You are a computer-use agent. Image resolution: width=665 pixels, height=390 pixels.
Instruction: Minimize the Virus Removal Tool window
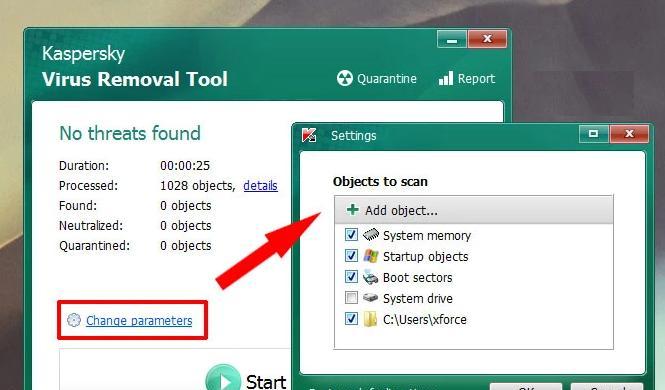pos(452,39)
